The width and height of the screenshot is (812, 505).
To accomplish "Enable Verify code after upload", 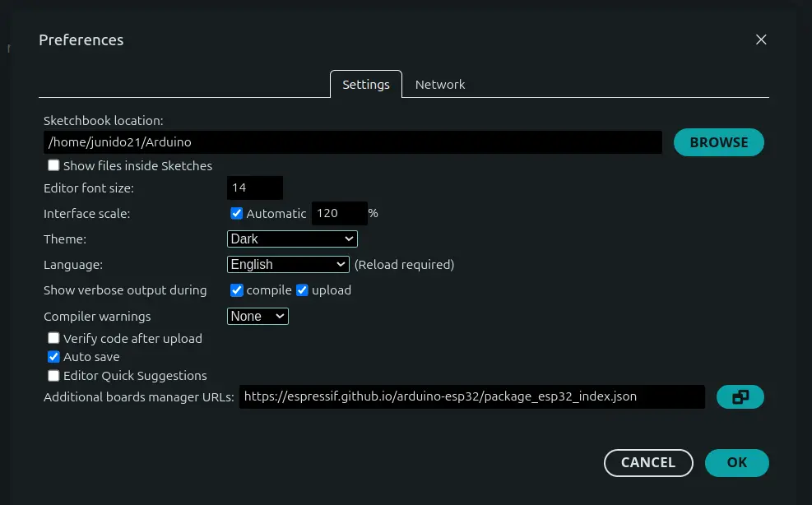I will [53, 337].
